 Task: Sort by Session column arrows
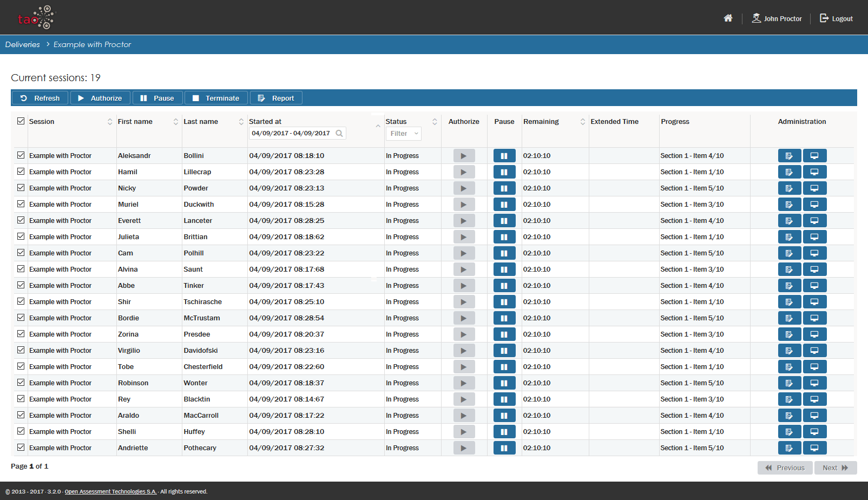[110, 122]
